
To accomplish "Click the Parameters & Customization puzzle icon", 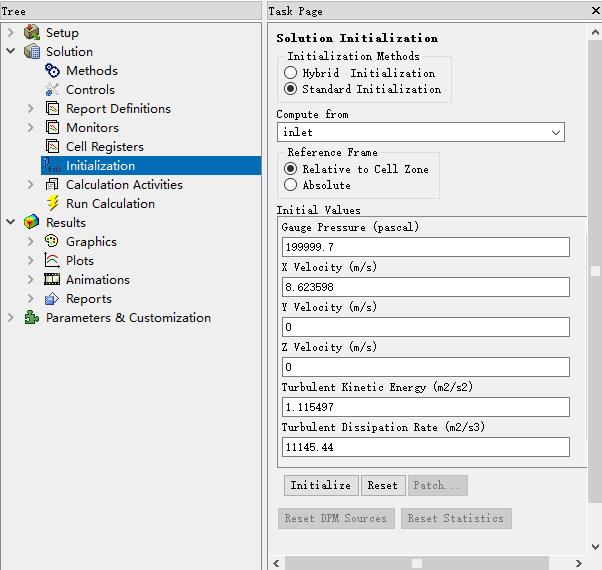I will [31, 317].
